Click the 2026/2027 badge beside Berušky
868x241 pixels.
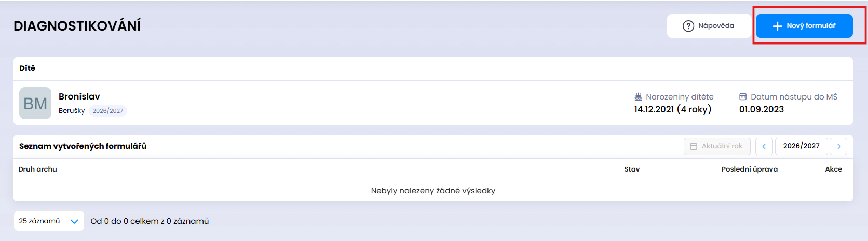[108, 111]
